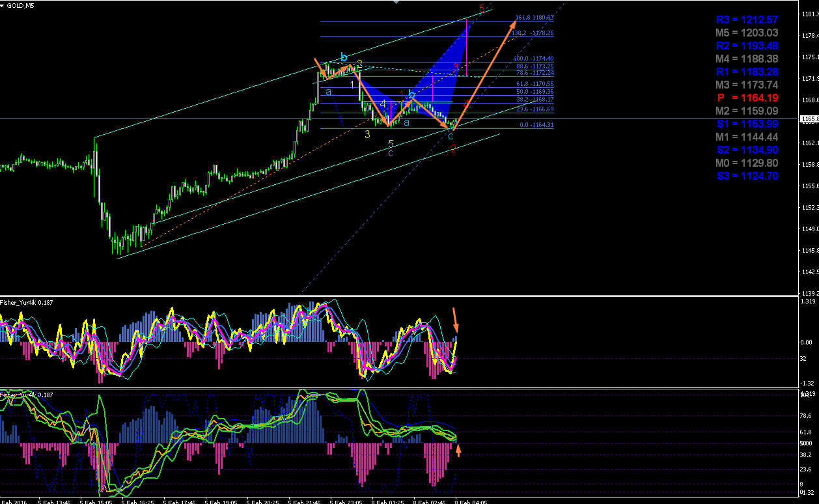Click the upper Fisher_Yur4ik 0.187 indicator label
This screenshot has height=504, width=819.
(x=27, y=302)
